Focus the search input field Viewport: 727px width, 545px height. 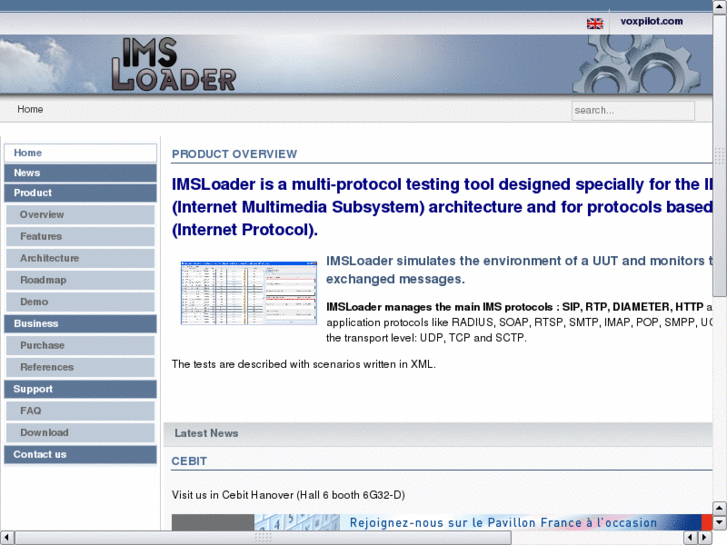coord(633,111)
